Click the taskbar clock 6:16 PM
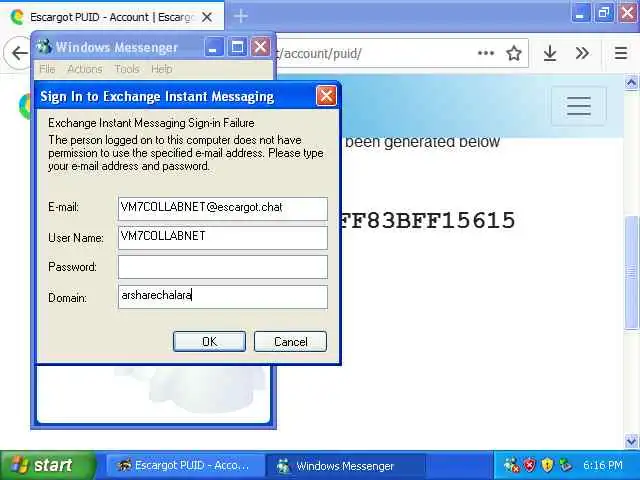 [x=603, y=465]
